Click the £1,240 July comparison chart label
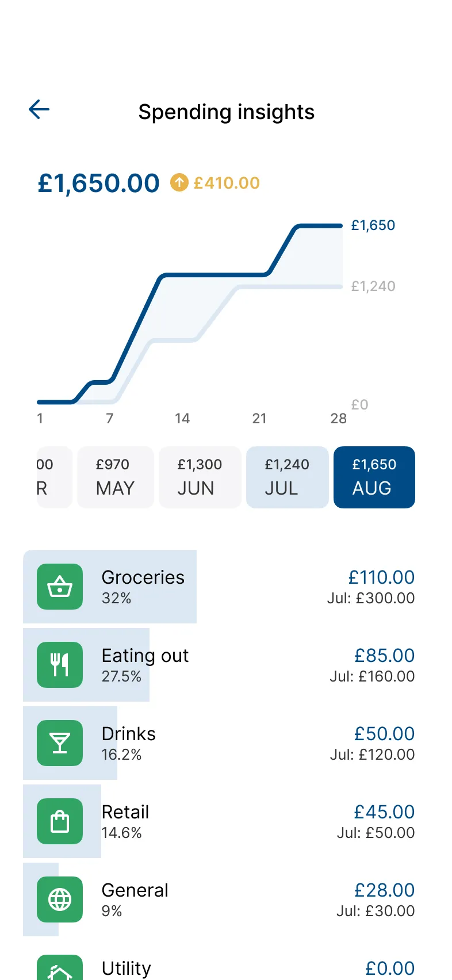The image size is (452, 980). tap(373, 286)
